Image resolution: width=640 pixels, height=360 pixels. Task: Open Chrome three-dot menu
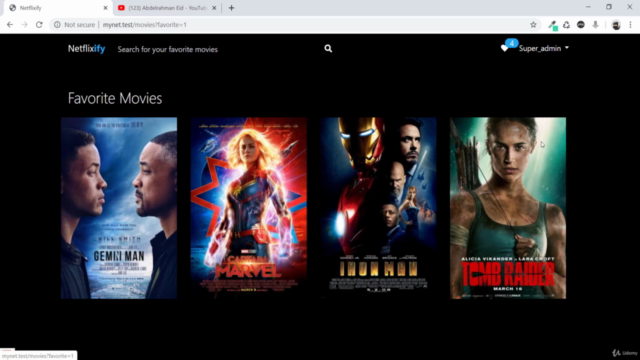[x=630, y=25]
